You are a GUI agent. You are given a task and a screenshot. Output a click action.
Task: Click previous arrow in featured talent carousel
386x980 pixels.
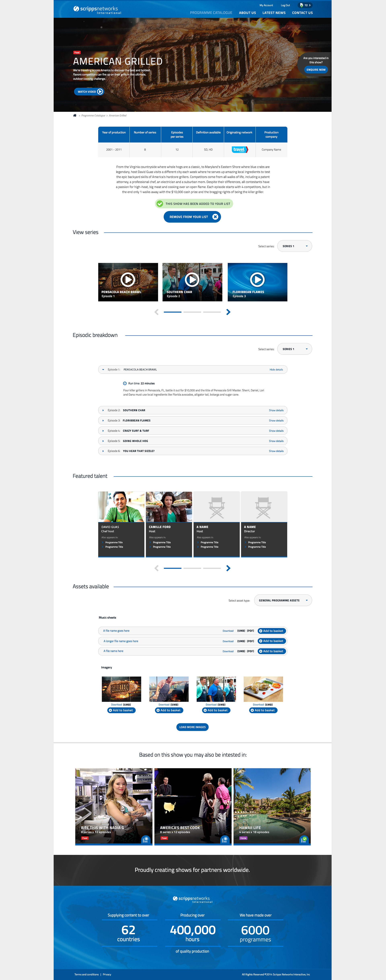[x=156, y=568]
